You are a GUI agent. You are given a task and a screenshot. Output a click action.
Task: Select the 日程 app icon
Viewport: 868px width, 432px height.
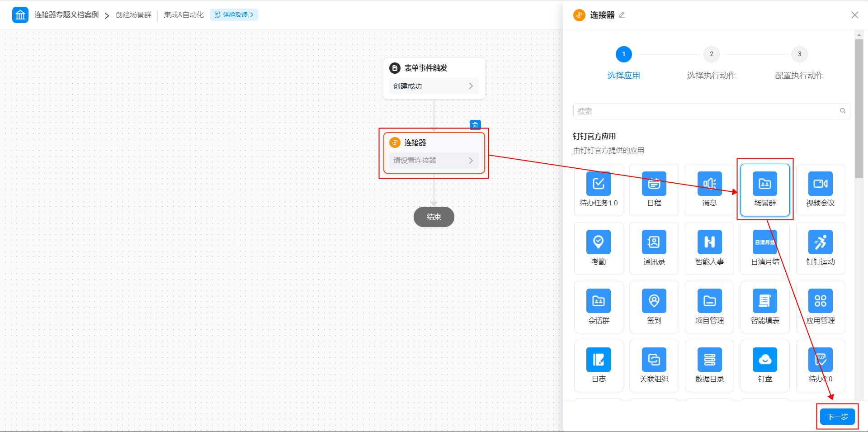[654, 184]
